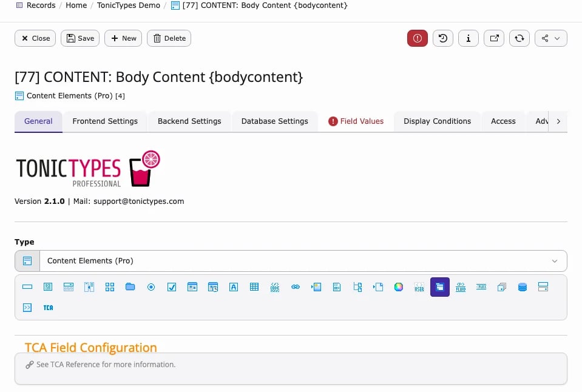Select the double-arrow passthrough field type icon

(x=27, y=308)
